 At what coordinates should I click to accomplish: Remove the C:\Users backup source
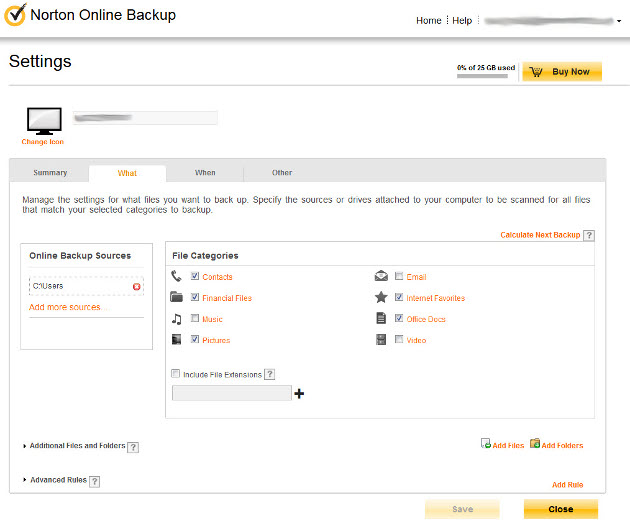coord(137,287)
